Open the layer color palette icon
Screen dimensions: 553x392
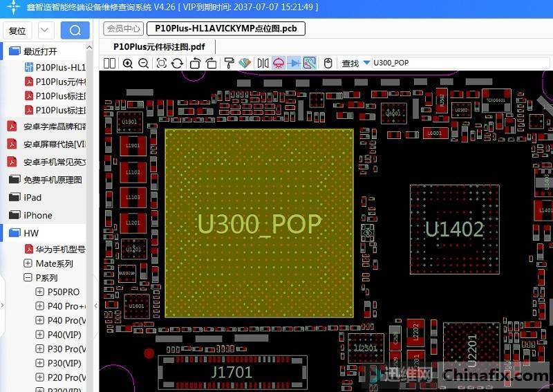[x=244, y=63]
